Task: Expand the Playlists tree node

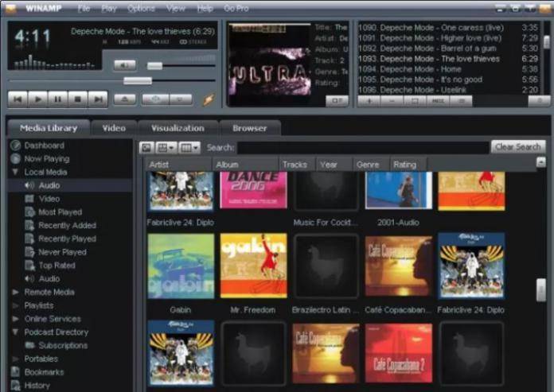Action: 16,305
